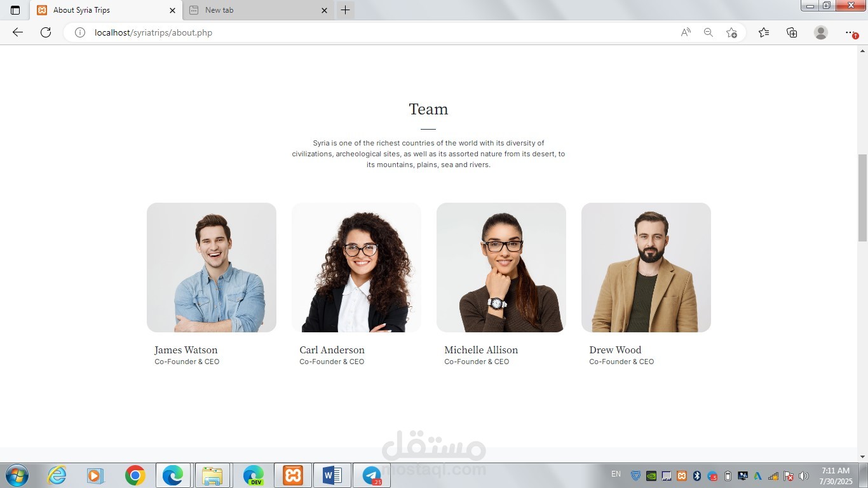Image resolution: width=868 pixels, height=488 pixels.
Task: Open a new browser tab
Action: point(345,10)
